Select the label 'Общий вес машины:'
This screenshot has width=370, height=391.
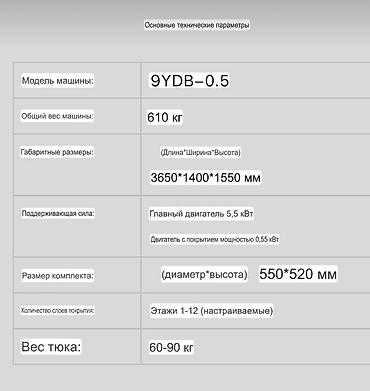pos(57,116)
